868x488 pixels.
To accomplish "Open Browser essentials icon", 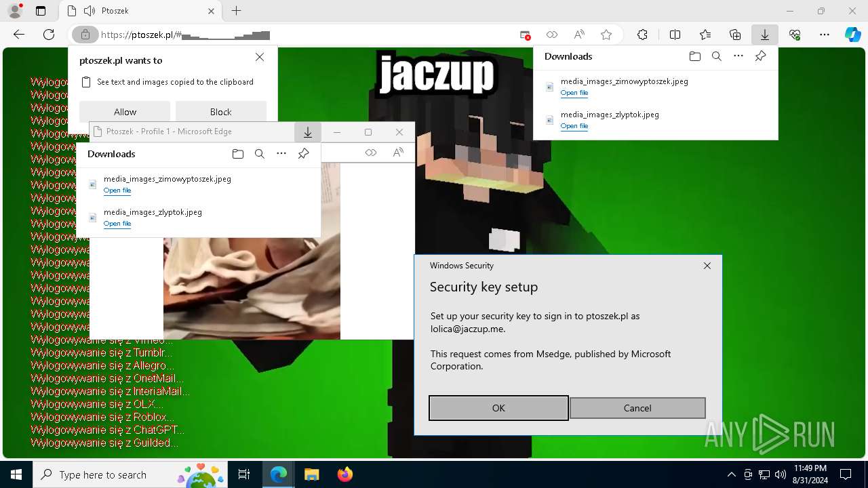I will point(795,35).
